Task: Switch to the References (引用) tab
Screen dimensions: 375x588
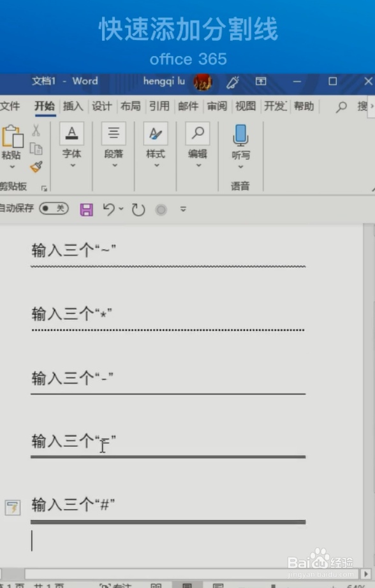Action: pyautogui.click(x=159, y=106)
